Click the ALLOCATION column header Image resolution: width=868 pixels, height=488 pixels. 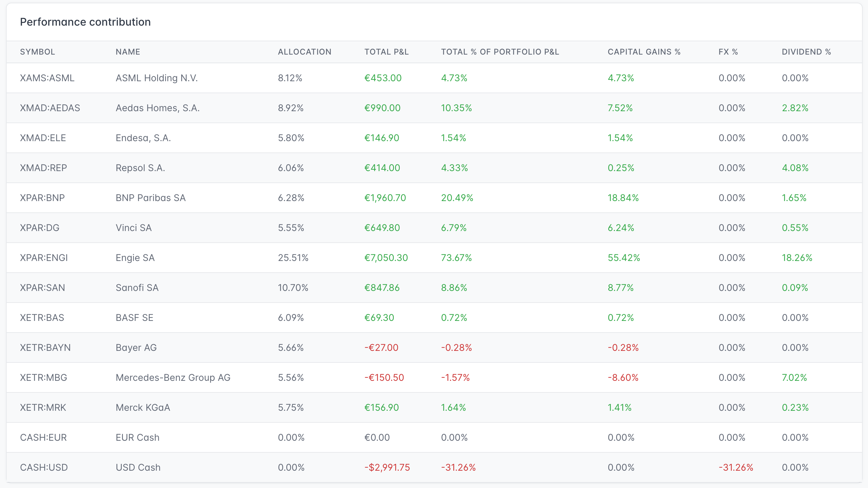305,52
